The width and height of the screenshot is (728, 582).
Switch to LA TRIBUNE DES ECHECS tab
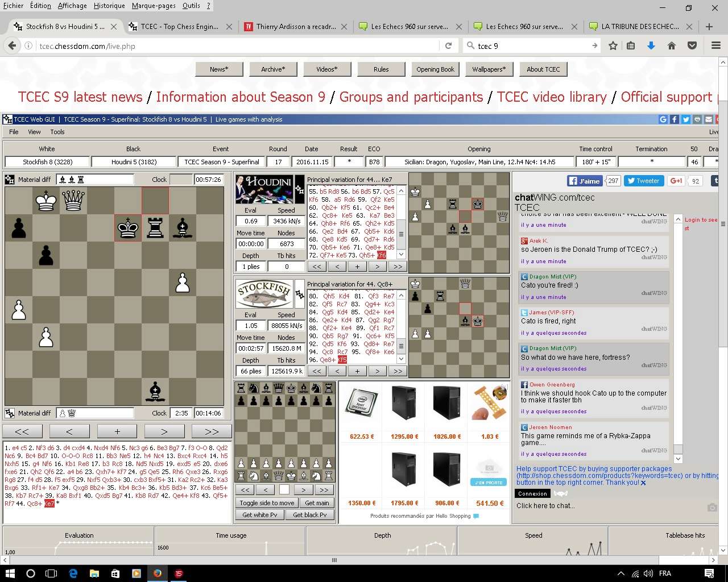[x=640, y=26]
